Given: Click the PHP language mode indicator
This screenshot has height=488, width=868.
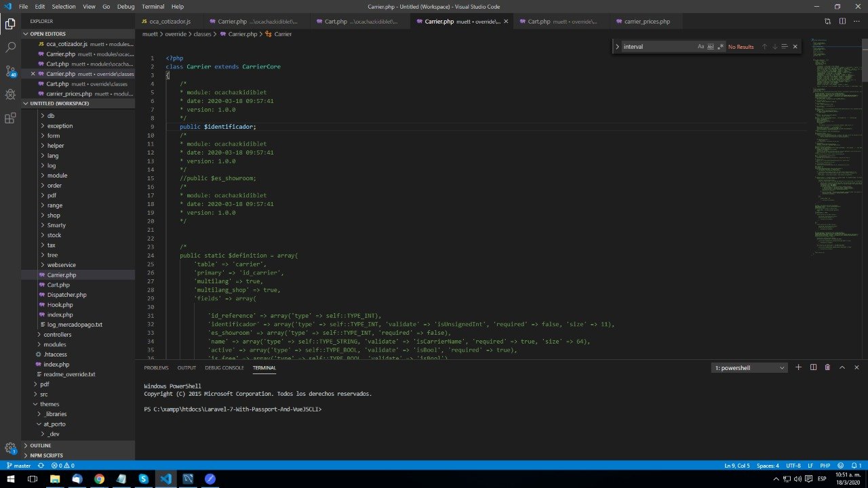Looking at the screenshot, I should pos(825,466).
